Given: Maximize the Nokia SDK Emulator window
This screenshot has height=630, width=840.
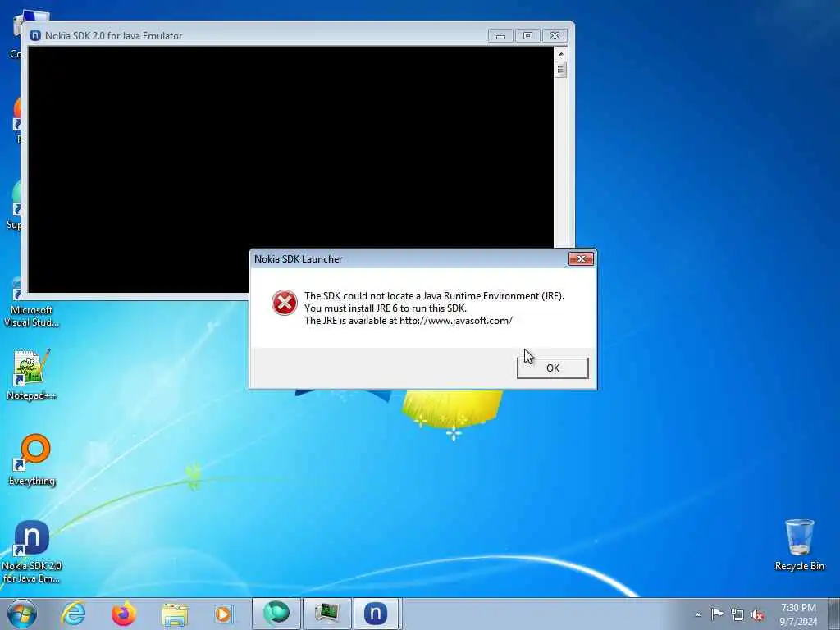Looking at the screenshot, I should [527, 36].
